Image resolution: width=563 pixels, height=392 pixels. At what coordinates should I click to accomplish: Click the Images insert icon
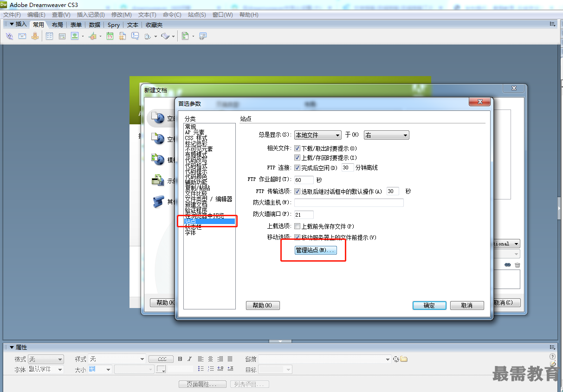point(75,36)
